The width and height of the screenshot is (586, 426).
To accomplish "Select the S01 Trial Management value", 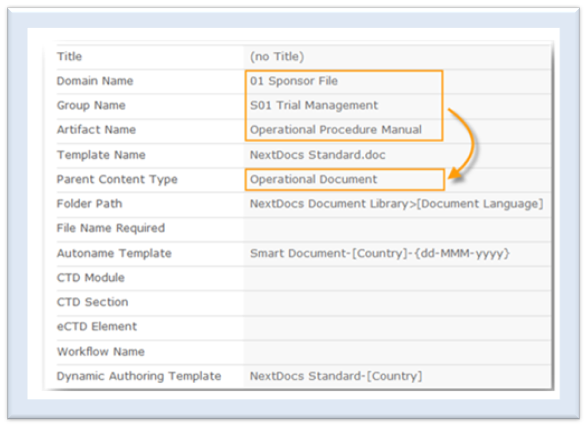I will tap(314, 105).
